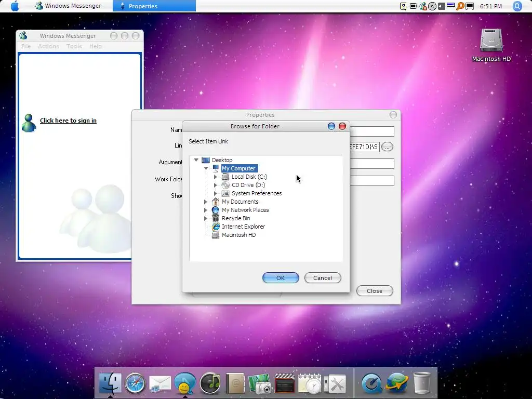Open File menu in Windows Messenger
Viewport: 532px width, 399px height.
26,46
